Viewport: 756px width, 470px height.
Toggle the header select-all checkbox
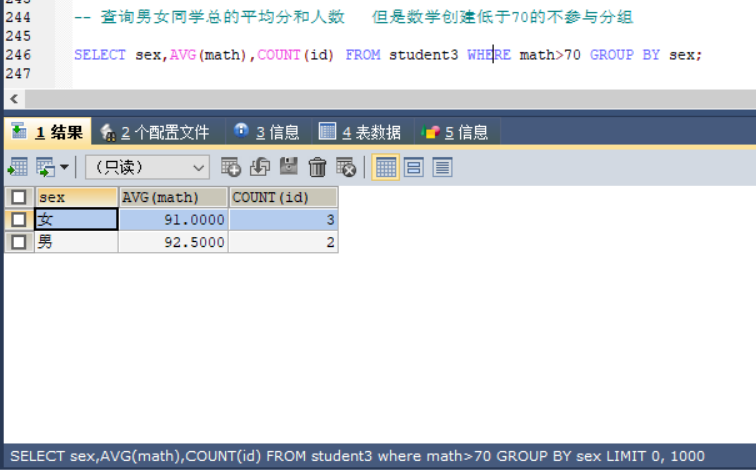[x=19, y=197]
